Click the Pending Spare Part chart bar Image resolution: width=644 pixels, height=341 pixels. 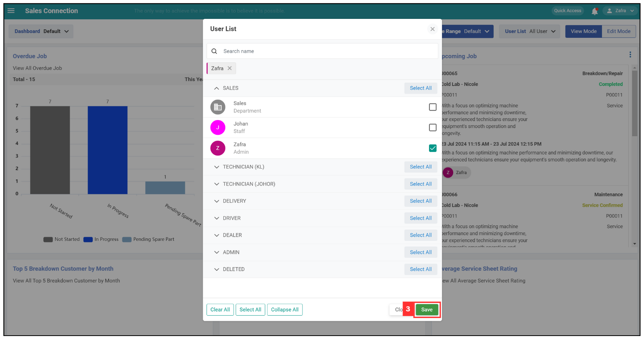165,188
